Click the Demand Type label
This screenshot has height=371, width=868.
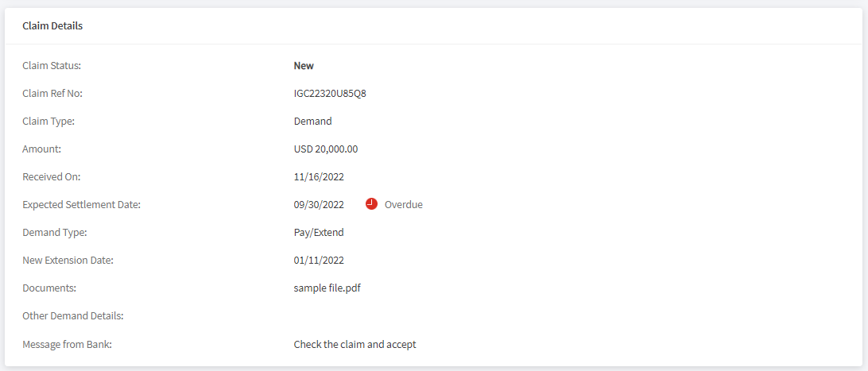[x=55, y=232]
